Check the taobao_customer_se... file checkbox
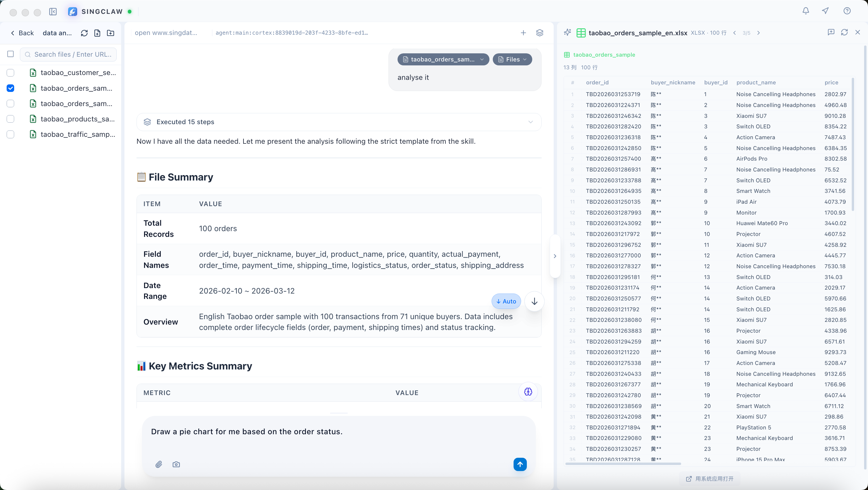Viewport: 868px width, 490px height. (11, 73)
